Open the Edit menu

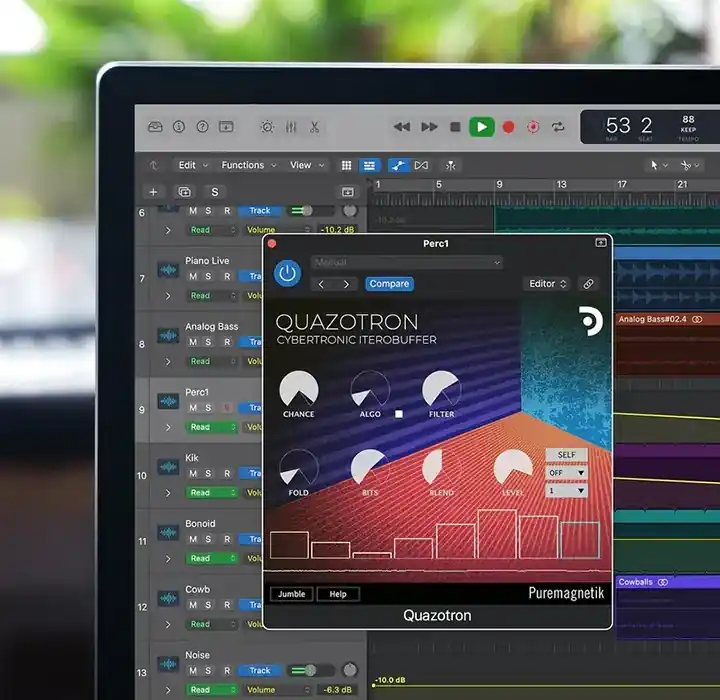(x=193, y=165)
